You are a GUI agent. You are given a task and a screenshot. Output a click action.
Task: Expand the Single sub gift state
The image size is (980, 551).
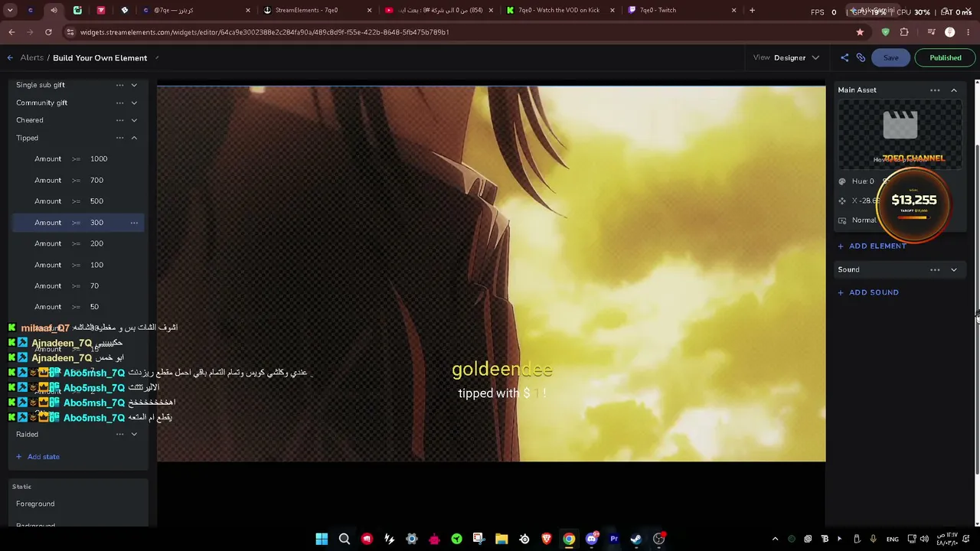click(134, 85)
